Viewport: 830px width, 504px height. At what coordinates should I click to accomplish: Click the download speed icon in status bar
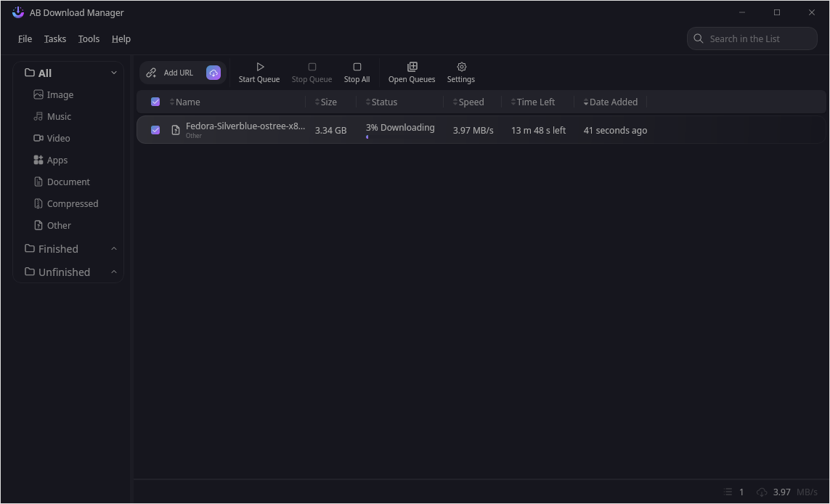tap(762, 492)
